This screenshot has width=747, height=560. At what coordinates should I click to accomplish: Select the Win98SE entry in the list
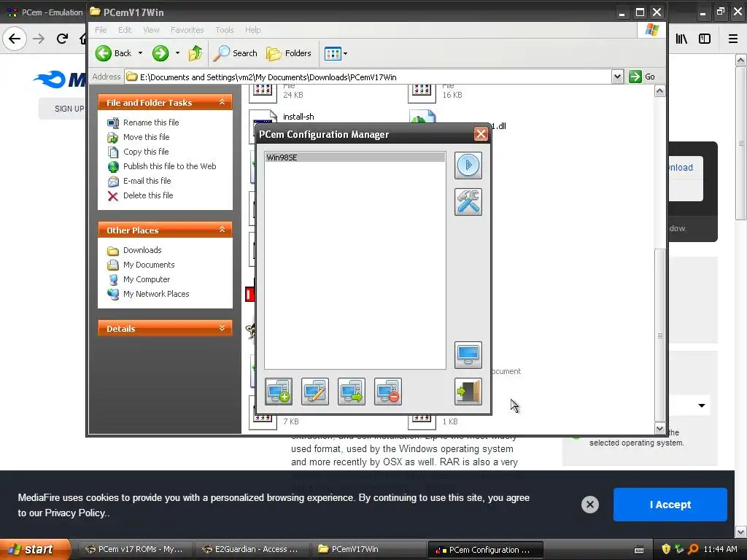point(355,157)
